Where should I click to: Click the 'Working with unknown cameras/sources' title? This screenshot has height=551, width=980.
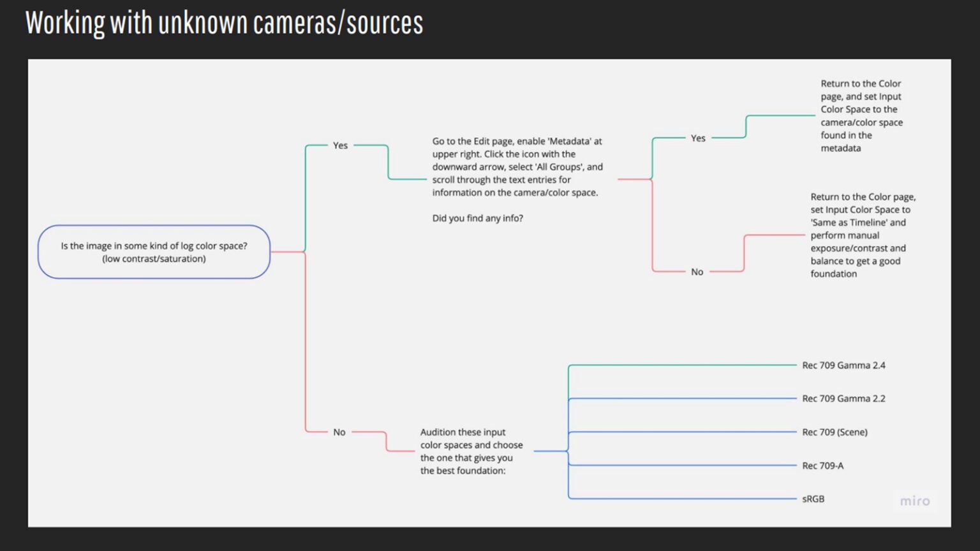(223, 22)
